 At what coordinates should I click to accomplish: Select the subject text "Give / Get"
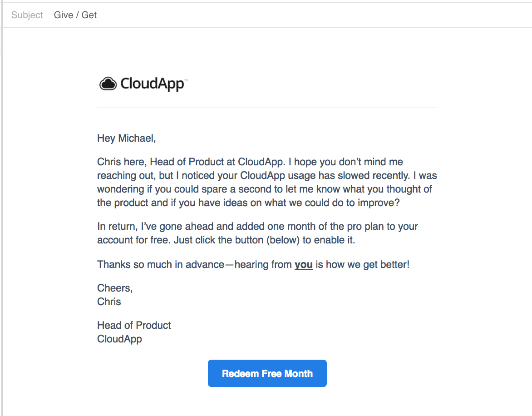coord(75,15)
